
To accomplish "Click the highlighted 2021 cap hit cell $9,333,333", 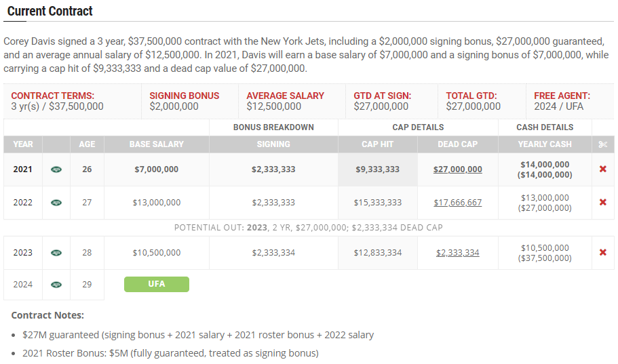I will 378,169.
